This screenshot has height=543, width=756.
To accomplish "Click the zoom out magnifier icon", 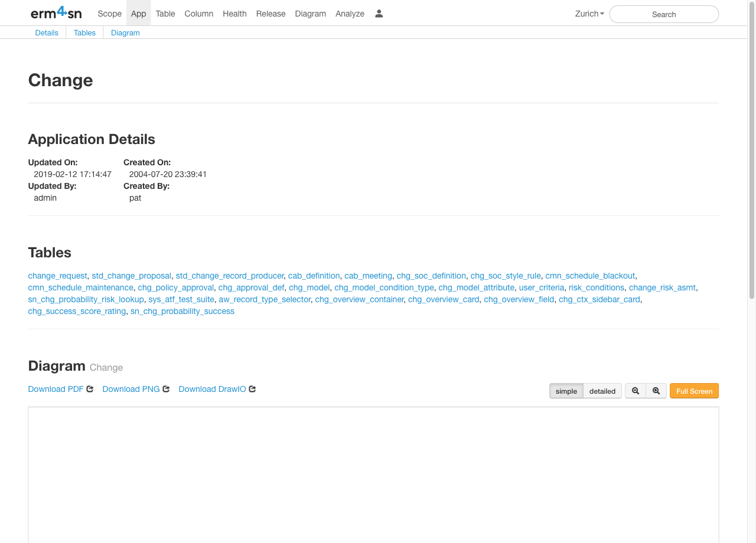I will [635, 391].
